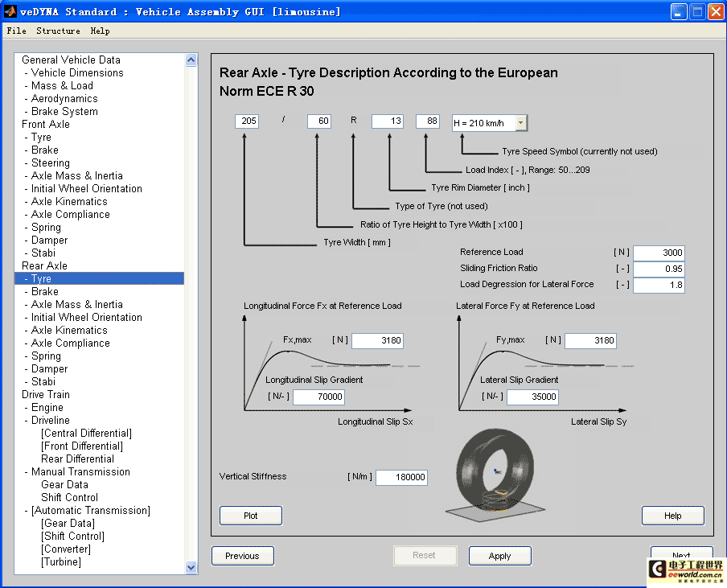Click the Sliding Friction Ratio field
The height and width of the screenshot is (588, 727).
(x=659, y=269)
